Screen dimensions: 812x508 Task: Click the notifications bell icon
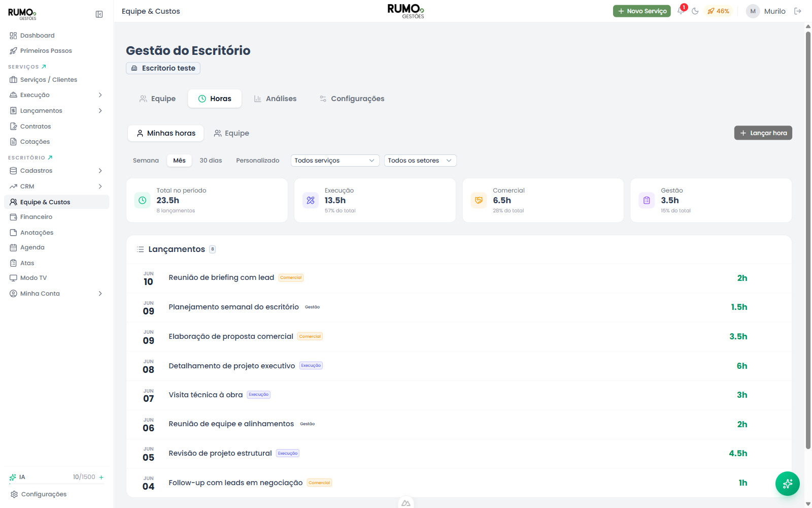click(681, 11)
